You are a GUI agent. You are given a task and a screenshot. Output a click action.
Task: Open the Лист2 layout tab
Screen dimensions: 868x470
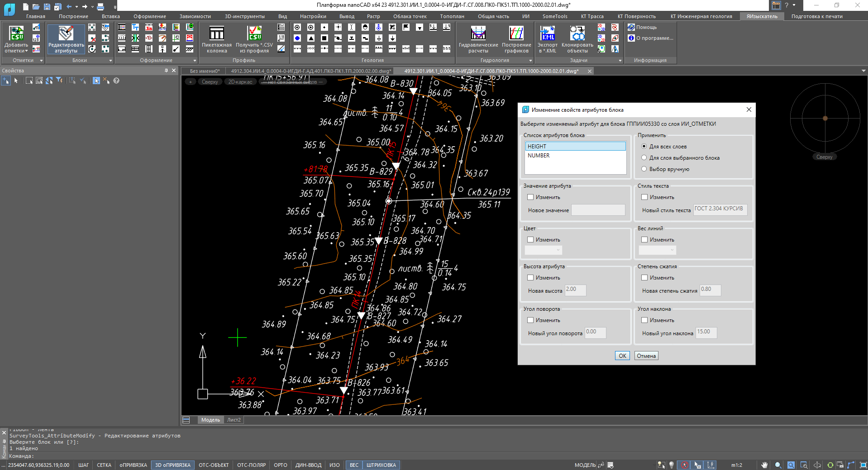(x=234, y=420)
